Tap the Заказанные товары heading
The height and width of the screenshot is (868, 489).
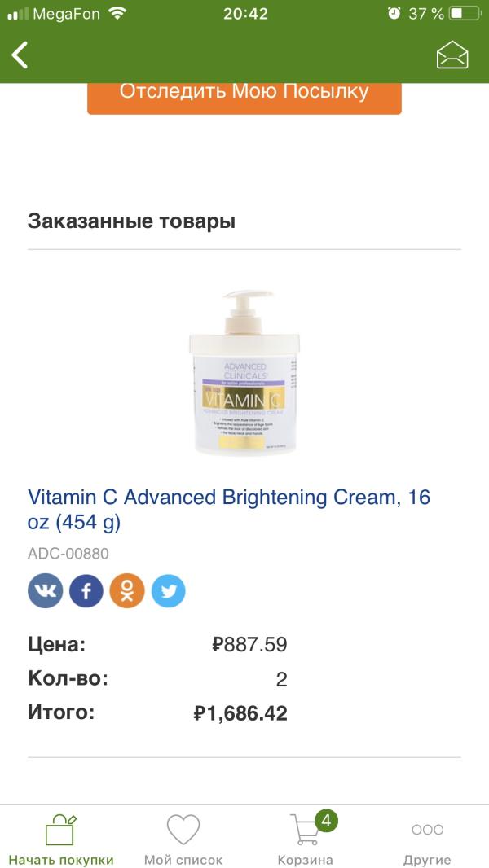tap(131, 221)
